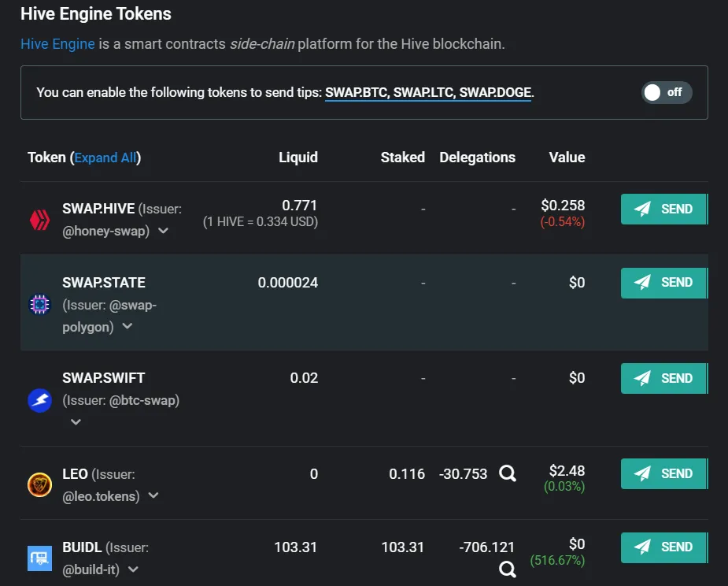Click the Staked column header
The width and height of the screenshot is (728, 586).
pyautogui.click(x=402, y=158)
